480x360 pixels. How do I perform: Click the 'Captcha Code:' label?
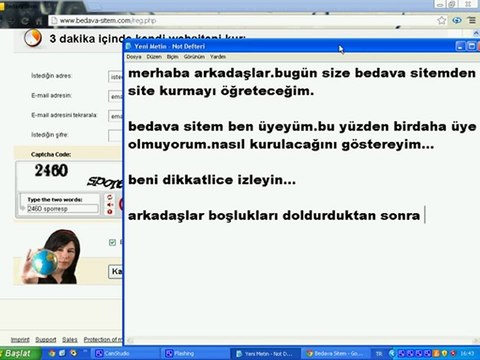51,154
